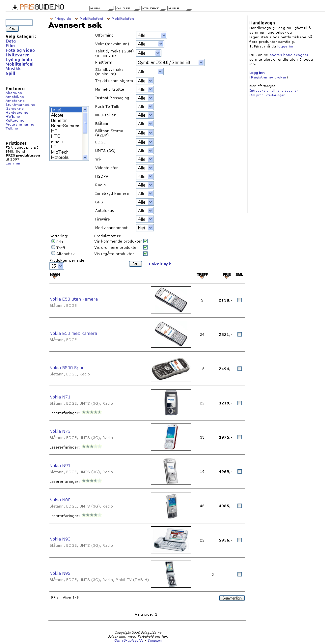Open the Utforming dropdown
The width and height of the screenshot is (331, 644).
152,35
